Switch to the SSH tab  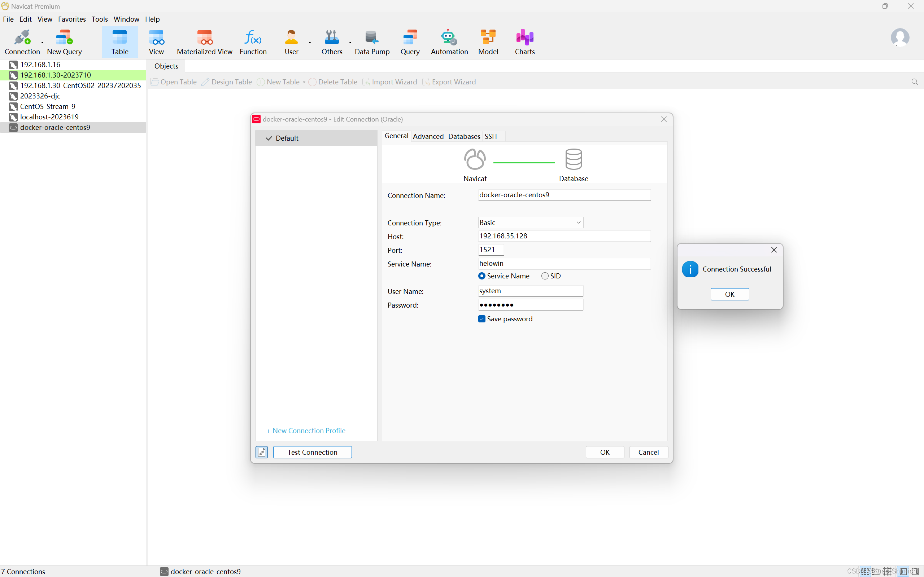pyautogui.click(x=491, y=136)
